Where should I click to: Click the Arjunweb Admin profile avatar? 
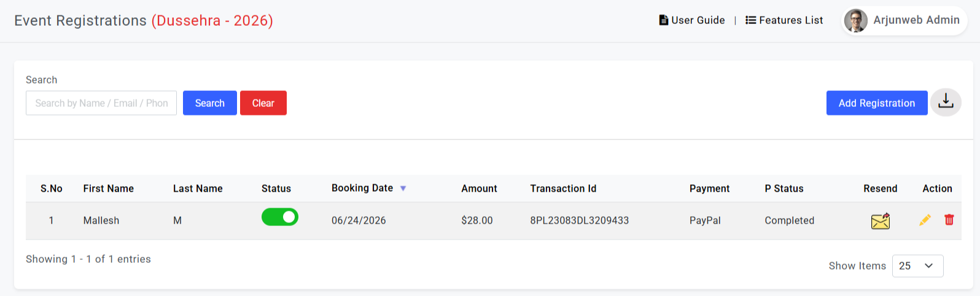coord(856,20)
